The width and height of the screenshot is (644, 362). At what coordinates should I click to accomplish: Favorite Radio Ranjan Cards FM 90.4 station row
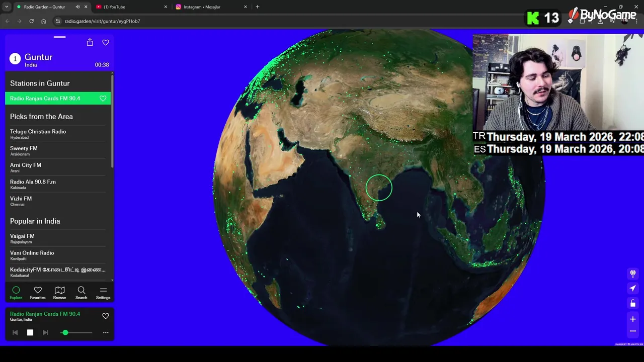(x=103, y=99)
